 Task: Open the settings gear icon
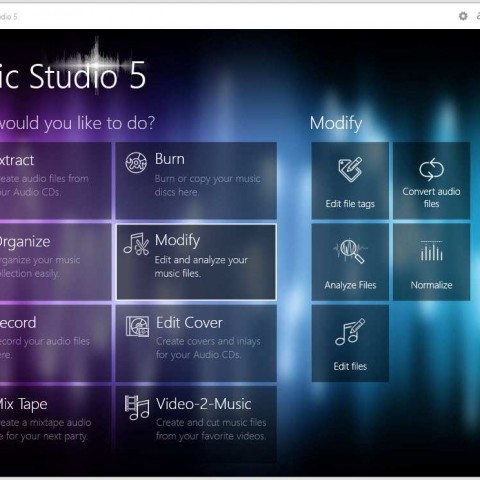tap(463, 16)
